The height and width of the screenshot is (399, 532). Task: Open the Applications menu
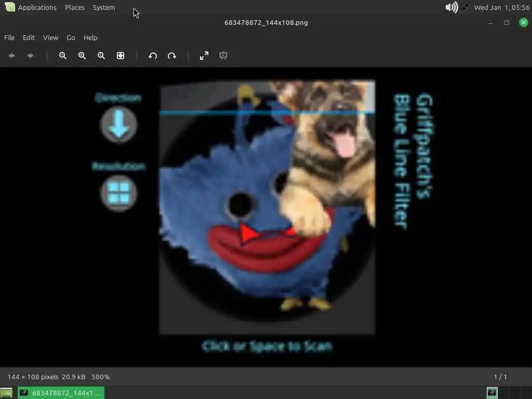click(37, 7)
